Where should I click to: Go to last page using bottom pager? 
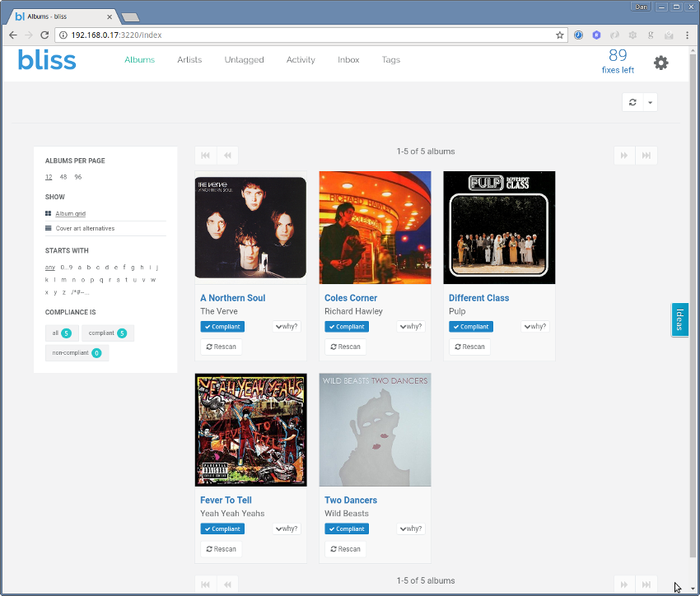click(646, 584)
